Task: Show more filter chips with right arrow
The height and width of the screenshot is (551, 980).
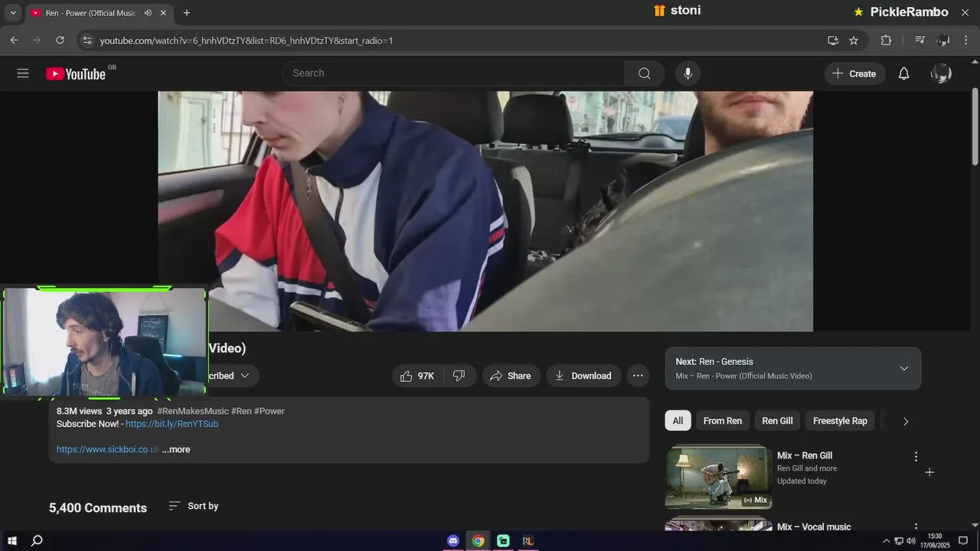Action: click(x=906, y=421)
